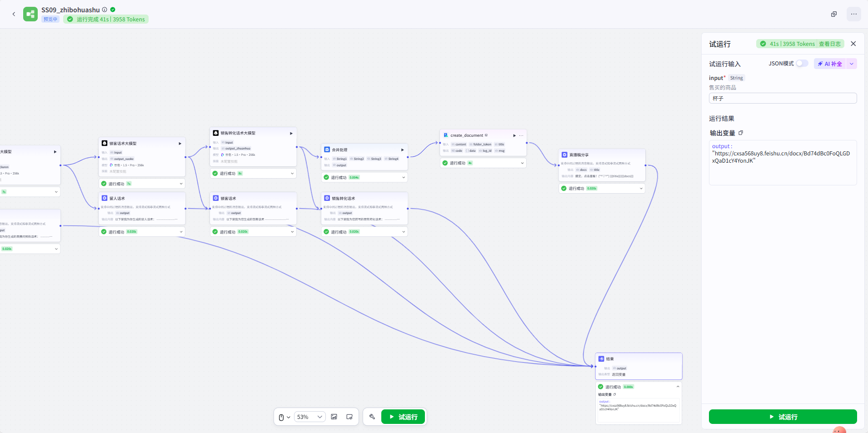Expand 运行成功 7s result under 锁客话术大模型
The height and width of the screenshot is (433, 868).
tap(181, 184)
